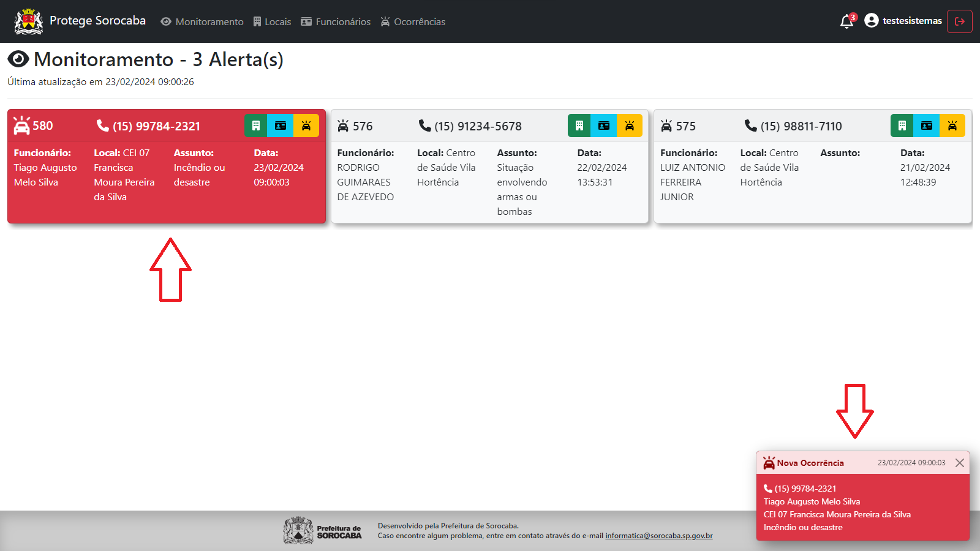Viewport: 980px width, 551px height.
Task: Open the blue employee card button on alert 576
Action: (604, 126)
